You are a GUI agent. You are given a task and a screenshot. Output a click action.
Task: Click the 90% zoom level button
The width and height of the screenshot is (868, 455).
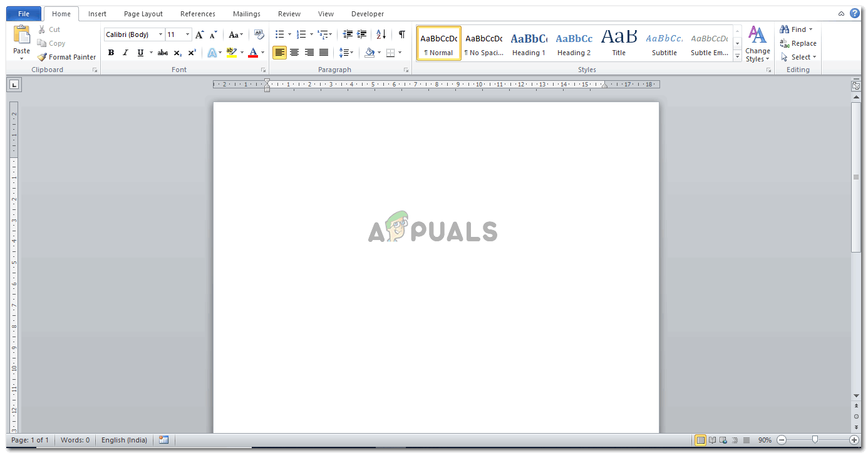(765, 440)
